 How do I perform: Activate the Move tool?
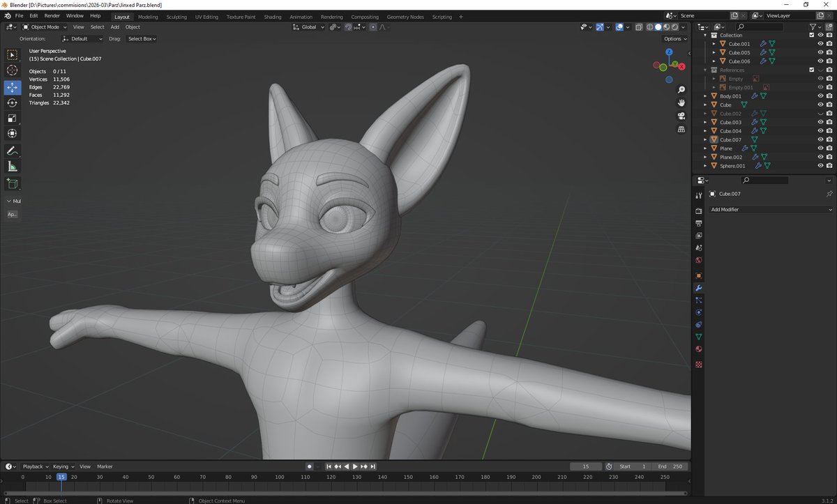[13, 87]
